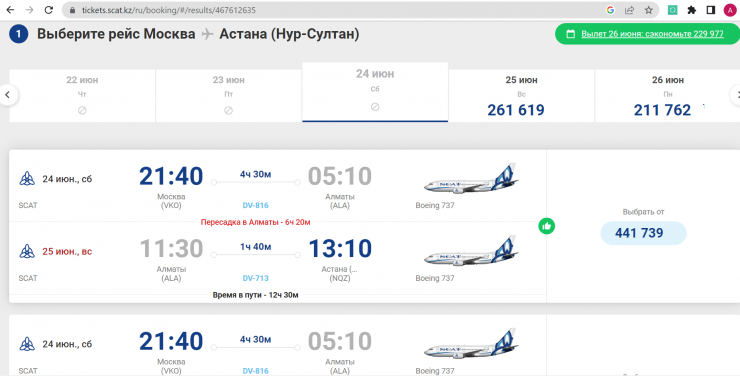This screenshot has width=740, height=376.
Task: Click the browser back arrow
Action: (x=10, y=10)
